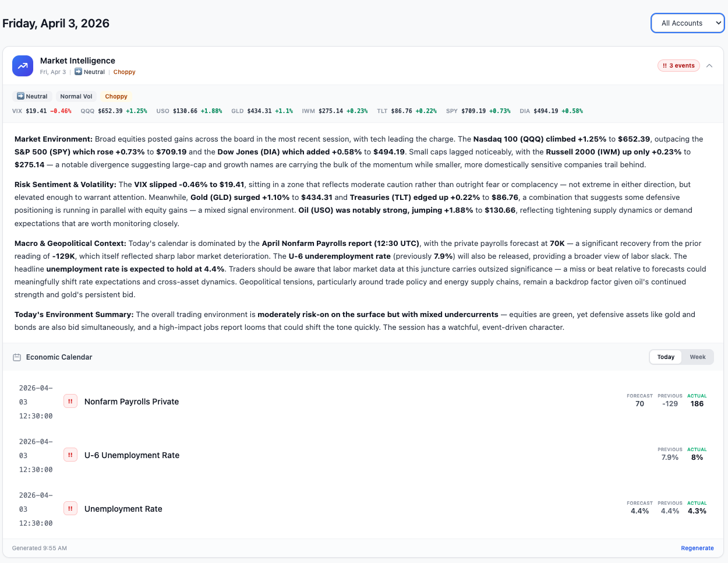Select the importance badge for Unemployment Rate
Viewport: 728px width, 563px height.
pos(70,508)
